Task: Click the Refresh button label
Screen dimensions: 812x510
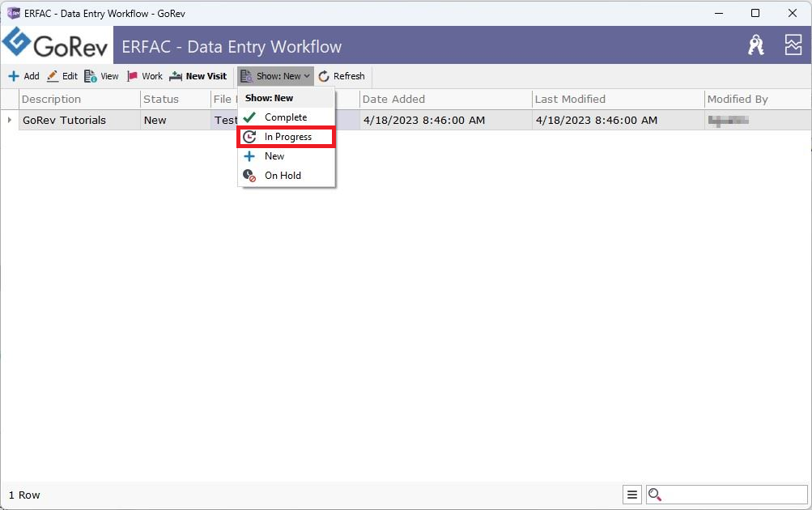Action: click(349, 77)
